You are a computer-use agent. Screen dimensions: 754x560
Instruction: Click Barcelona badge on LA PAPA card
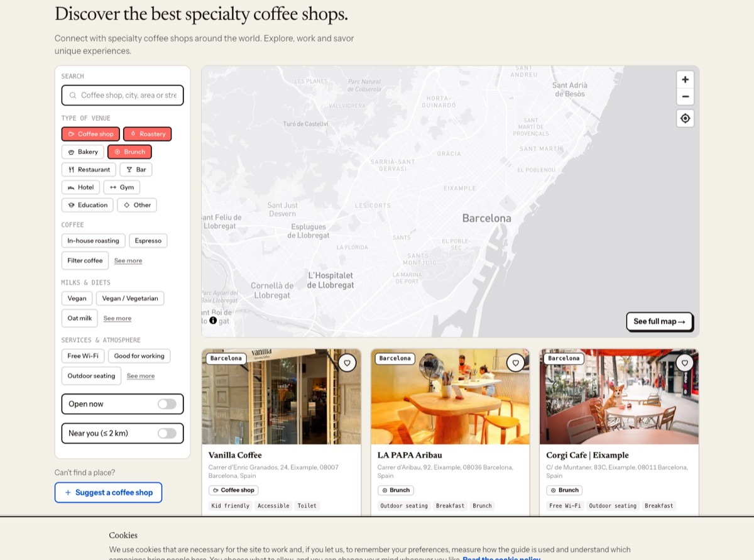click(395, 358)
